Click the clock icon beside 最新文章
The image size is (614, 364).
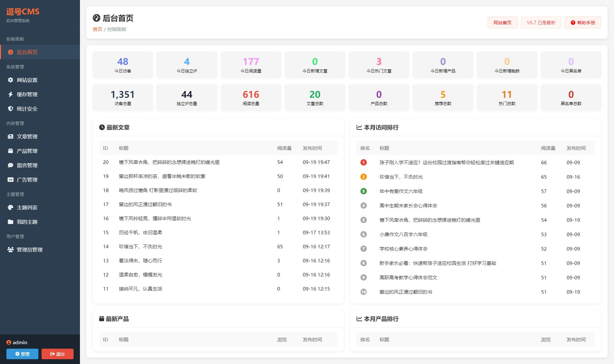[x=102, y=127]
